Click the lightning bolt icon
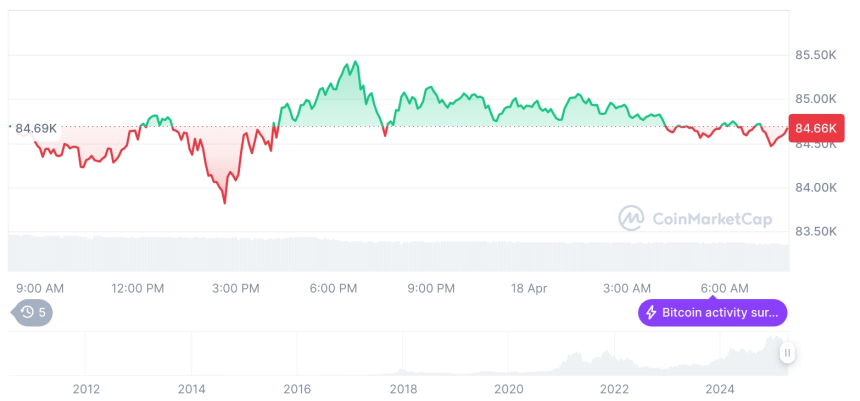 tap(651, 312)
